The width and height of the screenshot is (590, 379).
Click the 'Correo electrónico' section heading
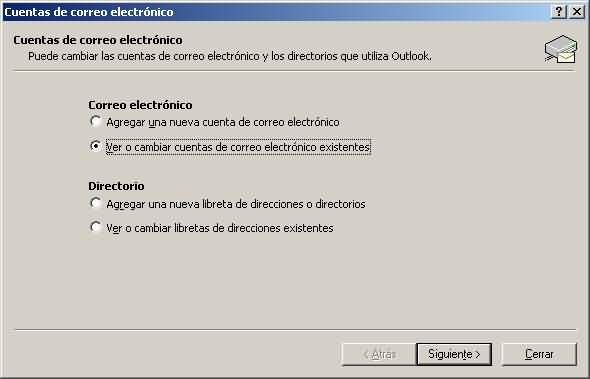coord(140,105)
